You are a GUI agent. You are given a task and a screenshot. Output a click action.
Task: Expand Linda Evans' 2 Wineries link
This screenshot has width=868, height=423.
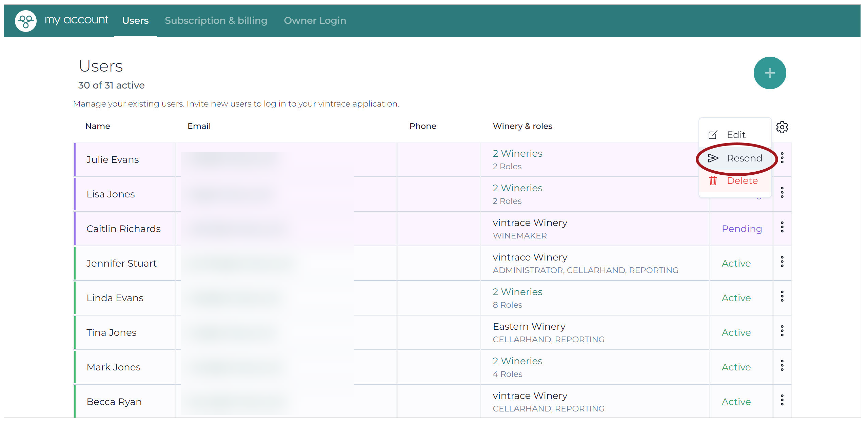point(517,292)
